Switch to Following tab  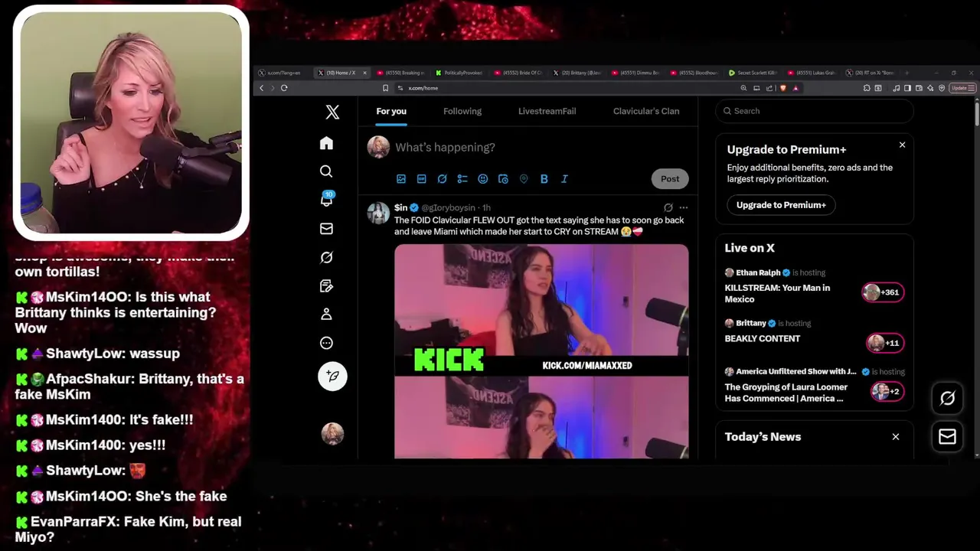tap(462, 111)
